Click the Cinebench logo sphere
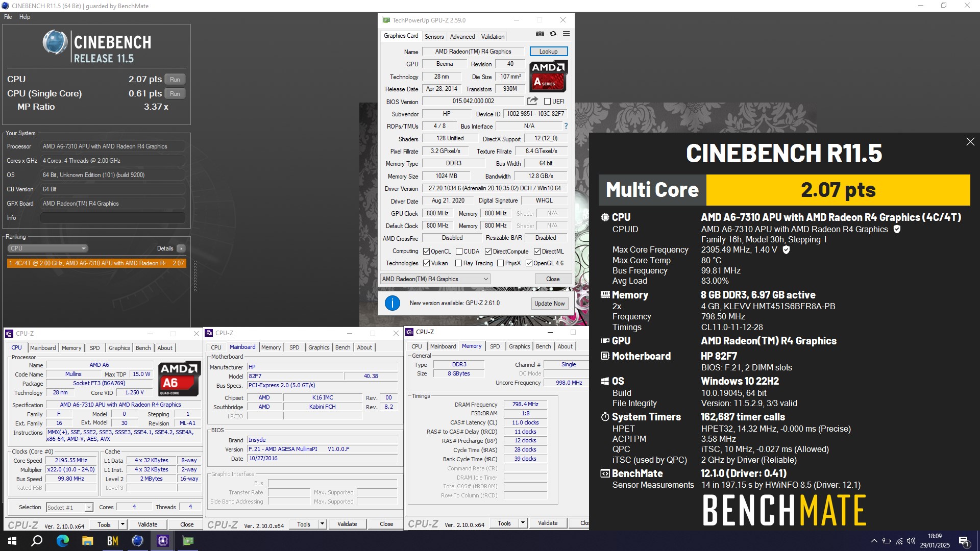Screen dimensions: 980x551 click(x=55, y=42)
